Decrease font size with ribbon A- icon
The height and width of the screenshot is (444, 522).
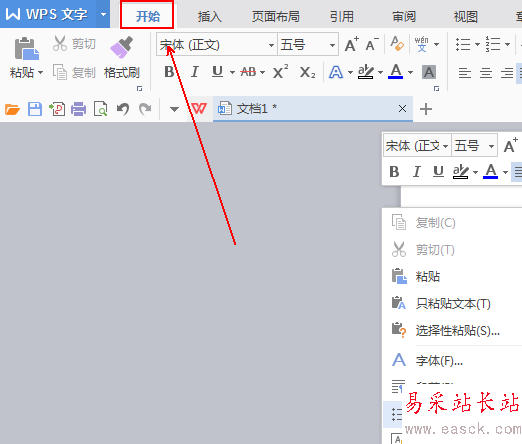372,44
